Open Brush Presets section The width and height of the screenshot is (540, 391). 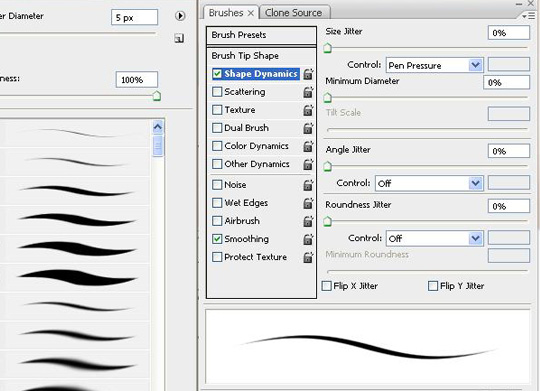[261, 35]
